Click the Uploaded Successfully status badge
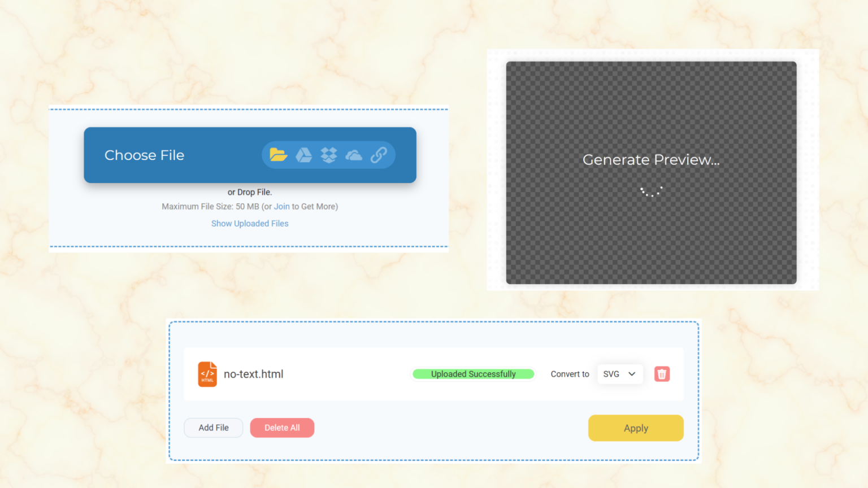Screen dimensions: 868x488 coord(473,374)
